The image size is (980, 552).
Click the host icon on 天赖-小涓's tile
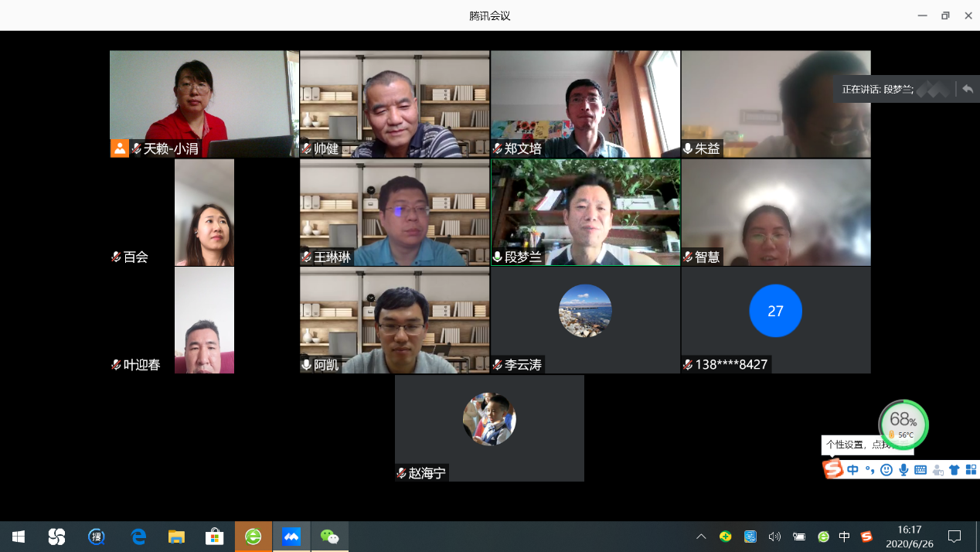(x=120, y=148)
